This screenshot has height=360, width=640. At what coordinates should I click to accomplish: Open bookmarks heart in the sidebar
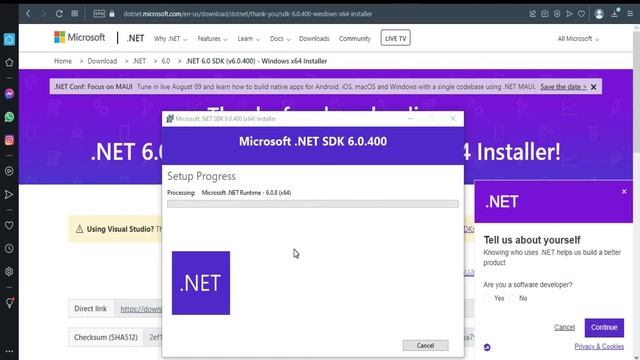(x=9, y=225)
